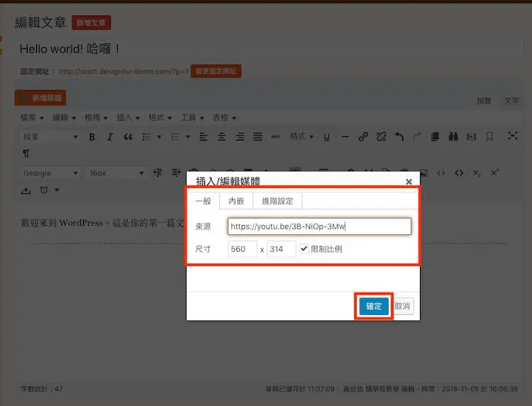The image size is (532, 406).
Task: Open the 格式 menu in the menu bar
Action: coord(160,118)
